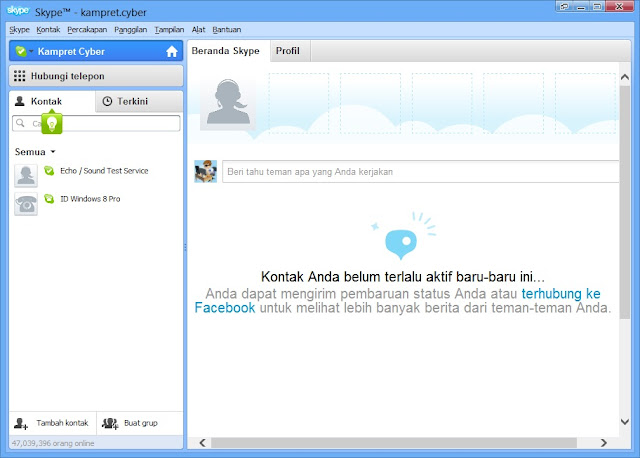640x458 pixels.
Task: Click the compact view button in title bar
Action: pyautogui.click(x=565, y=6)
